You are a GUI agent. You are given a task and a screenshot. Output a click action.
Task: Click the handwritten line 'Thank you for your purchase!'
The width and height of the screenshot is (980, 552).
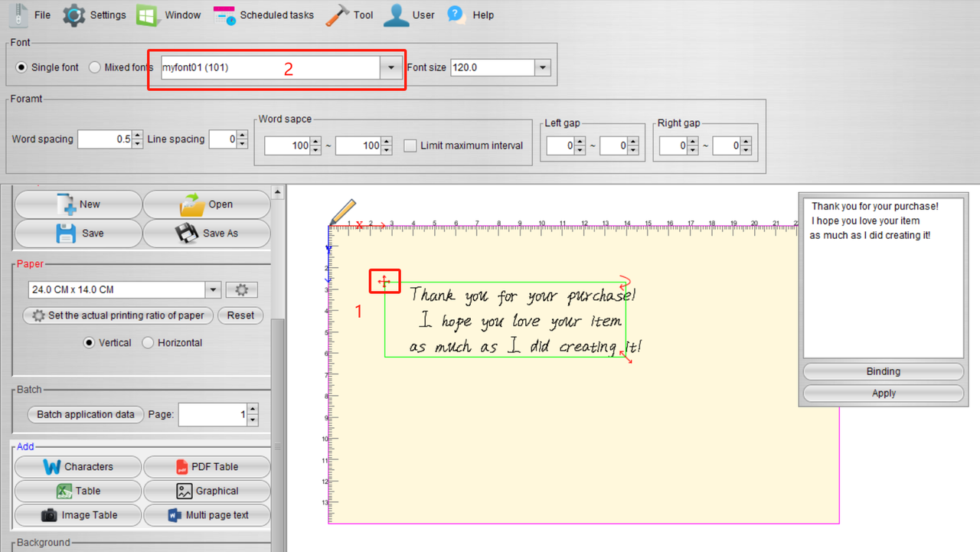click(x=522, y=295)
